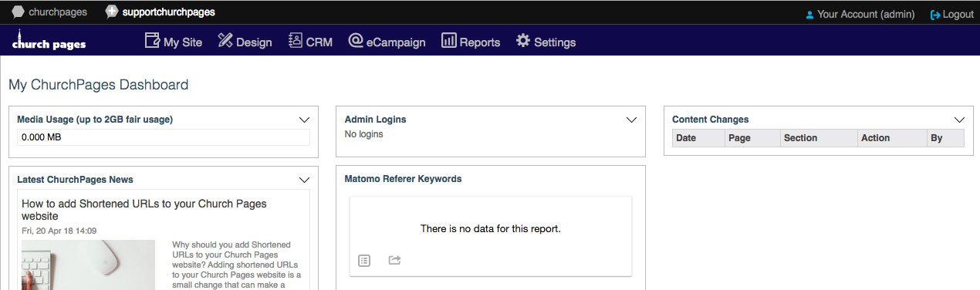The height and width of the screenshot is (290, 980).
Task: Click the Logout link
Action: click(x=952, y=14)
